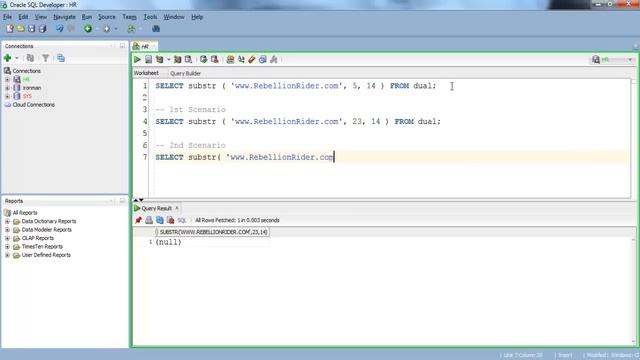Expand the ironman connection node
The height and width of the screenshot is (360, 640).
click(7, 88)
